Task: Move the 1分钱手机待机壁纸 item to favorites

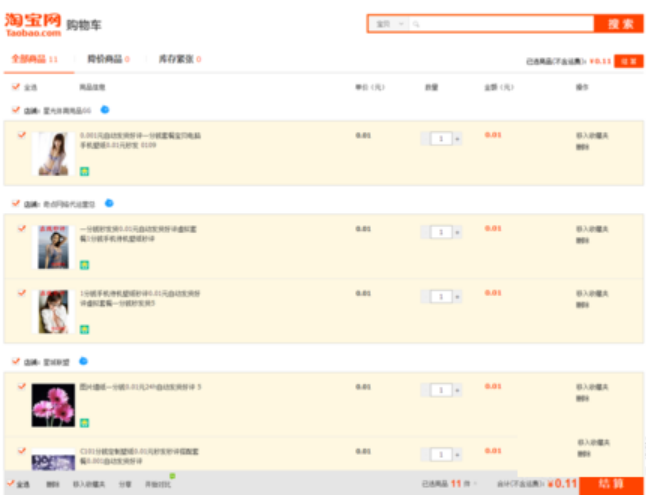Action: click(592, 294)
